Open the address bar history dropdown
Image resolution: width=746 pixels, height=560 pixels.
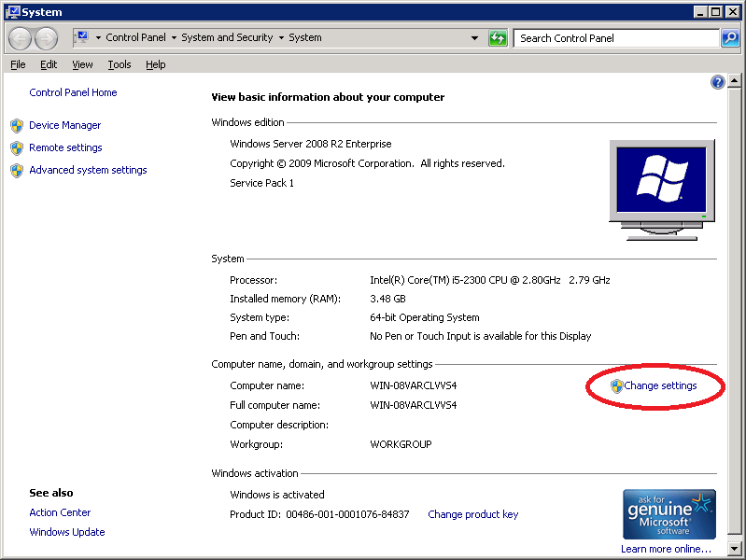coord(474,38)
